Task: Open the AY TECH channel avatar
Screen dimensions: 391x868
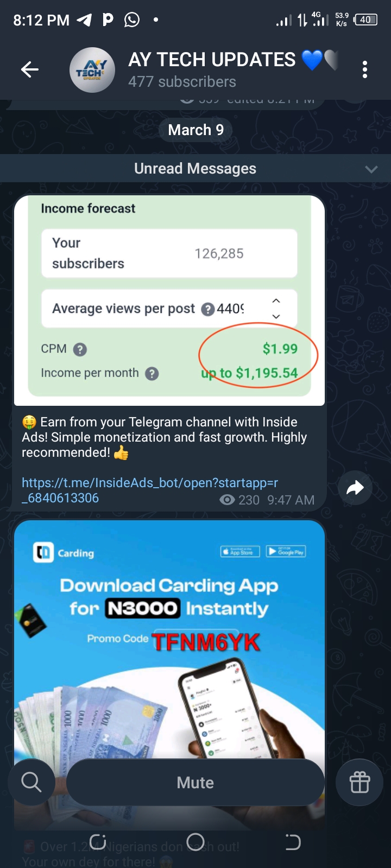Action: (x=92, y=69)
